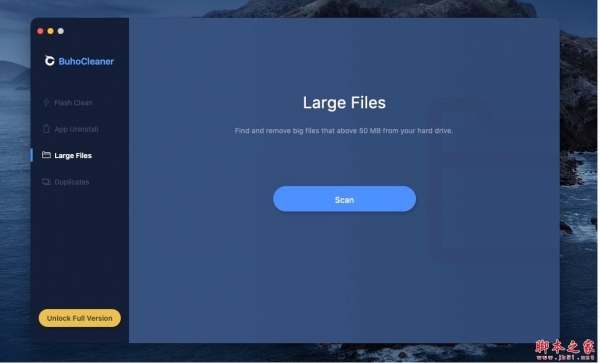
Task: Click the 'Find and remove big files' description
Action: tap(344, 131)
